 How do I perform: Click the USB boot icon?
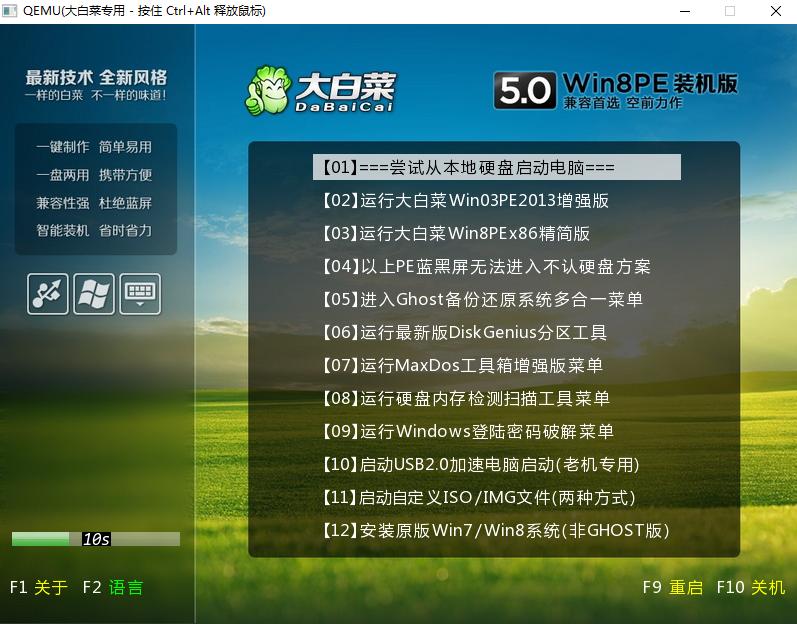(47, 294)
